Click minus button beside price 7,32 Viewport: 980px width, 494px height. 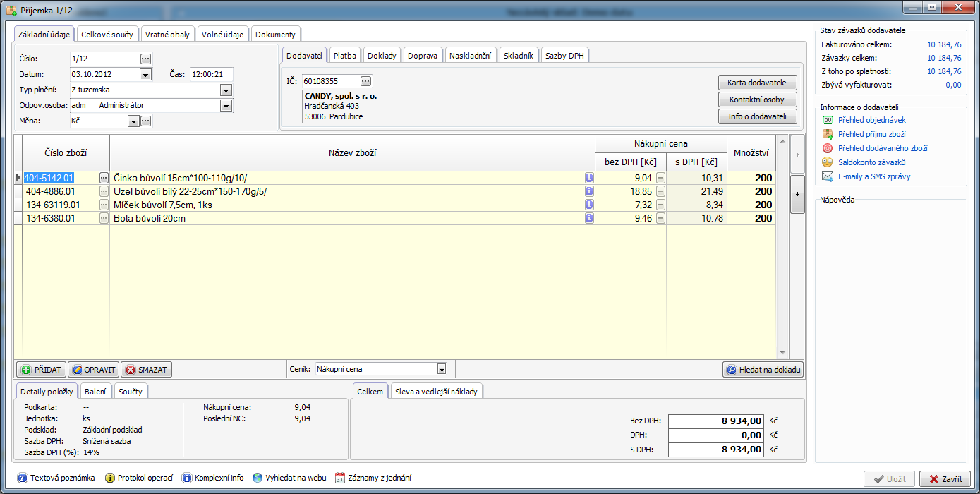point(660,205)
